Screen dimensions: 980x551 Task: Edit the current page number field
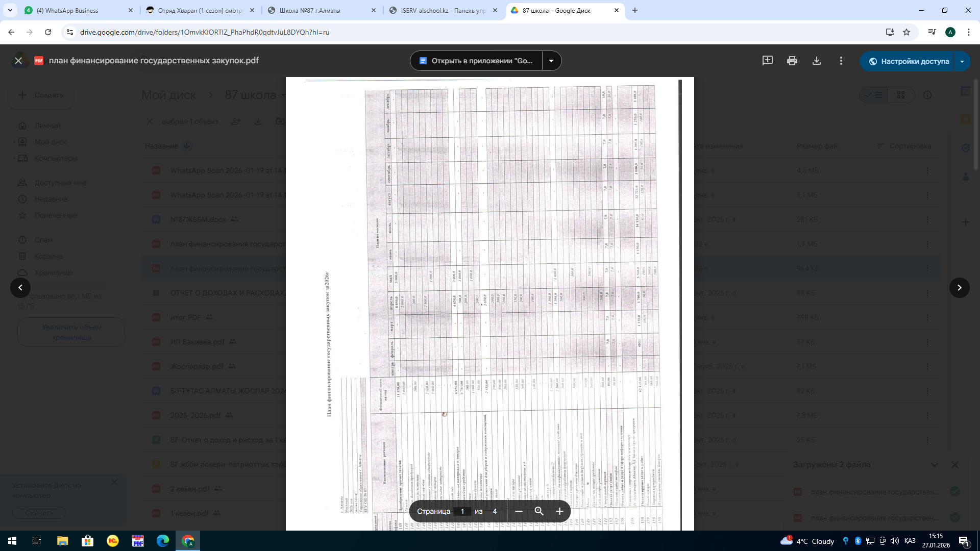pos(462,511)
